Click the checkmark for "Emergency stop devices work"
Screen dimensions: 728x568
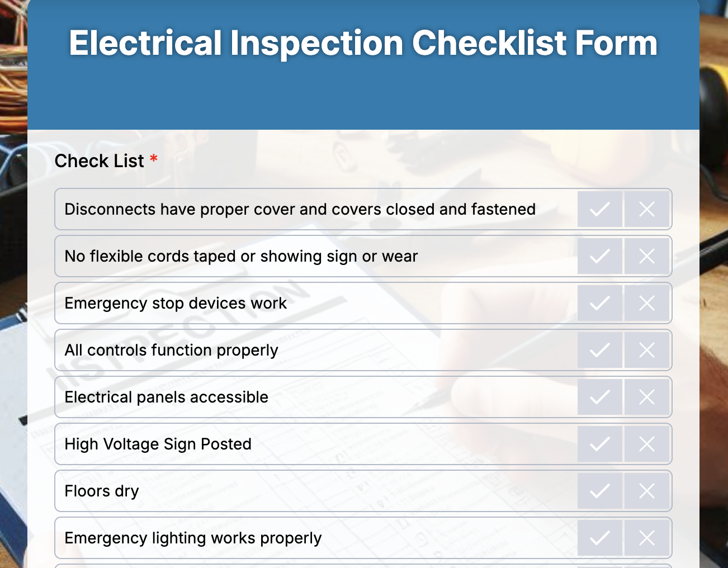(599, 303)
